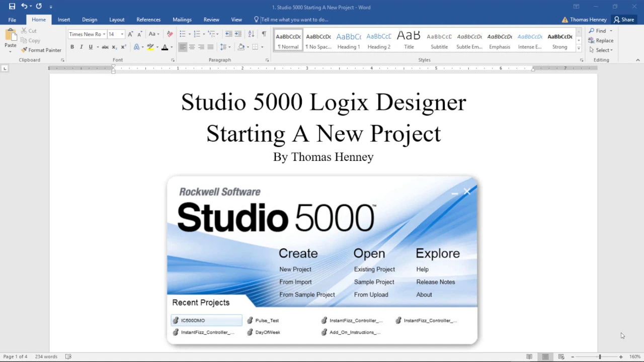Click the proofing errors icon in status bar
Image resolution: width=644 pixels, height=362 pixels.
68,357
